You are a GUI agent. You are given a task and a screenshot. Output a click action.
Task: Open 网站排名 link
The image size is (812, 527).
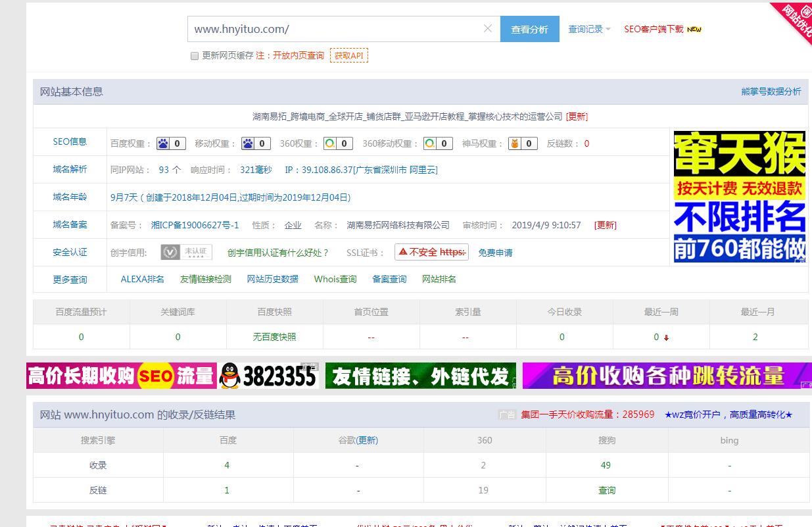point(439,279)
